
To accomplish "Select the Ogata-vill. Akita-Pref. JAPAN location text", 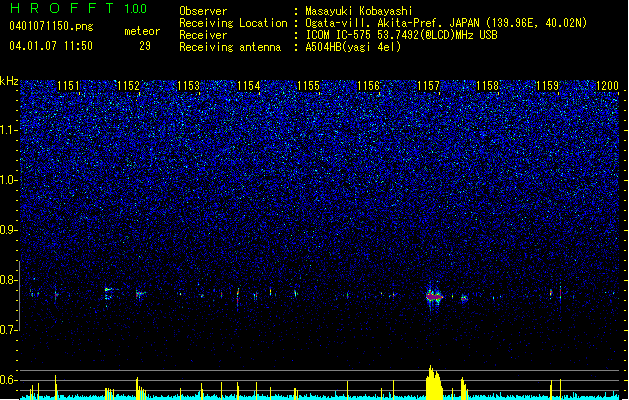I will [x=446, y=23].
